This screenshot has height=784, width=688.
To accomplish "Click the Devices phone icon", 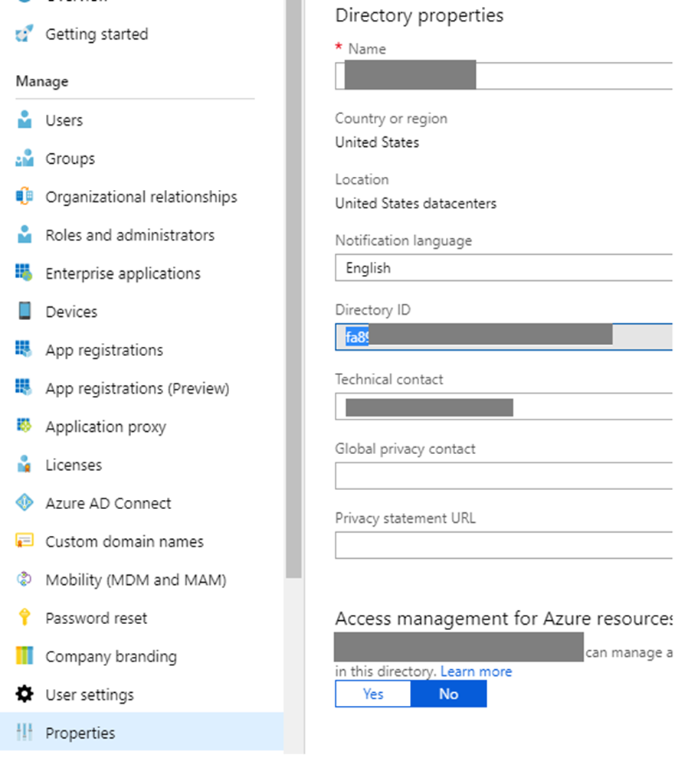I will pos(24,311).
